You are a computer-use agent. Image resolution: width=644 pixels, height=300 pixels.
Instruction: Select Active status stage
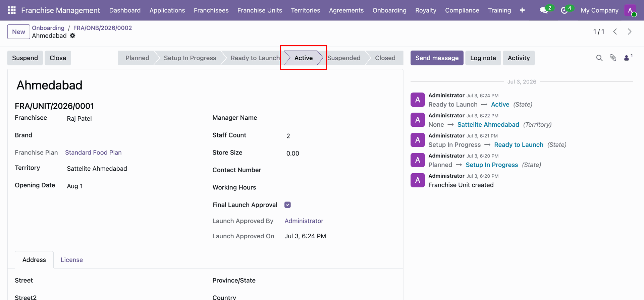pos(303,58)
